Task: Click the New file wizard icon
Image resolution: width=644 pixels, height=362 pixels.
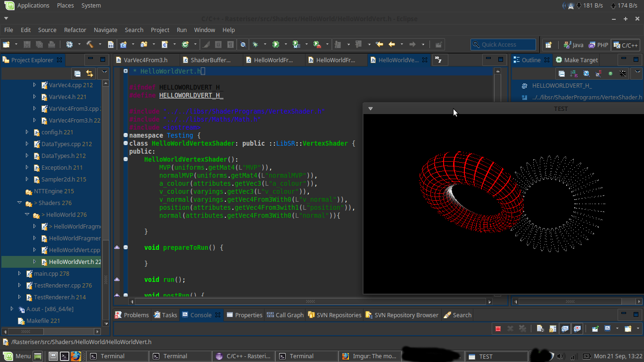Action: 6,44
